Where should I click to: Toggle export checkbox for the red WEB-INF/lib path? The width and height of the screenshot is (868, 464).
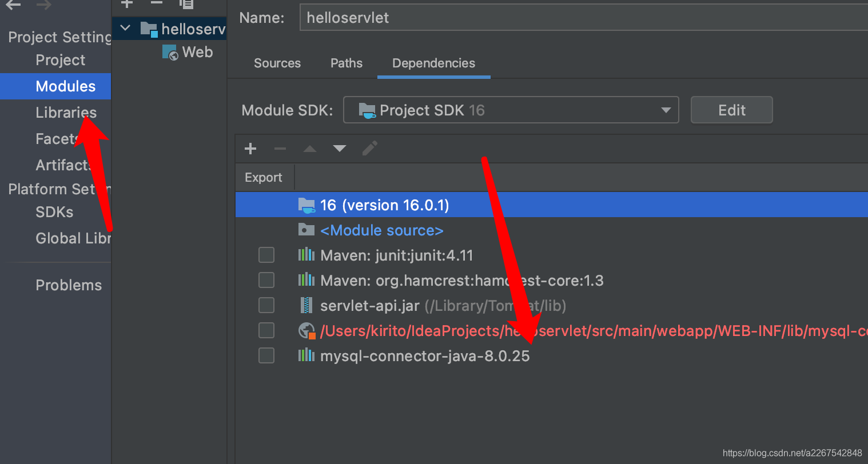[x=266, y=330]
